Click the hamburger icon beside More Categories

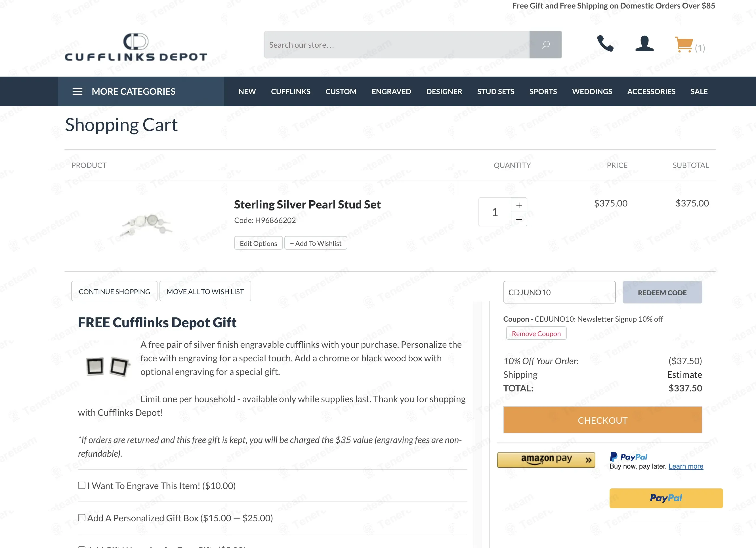coord(77,91)
